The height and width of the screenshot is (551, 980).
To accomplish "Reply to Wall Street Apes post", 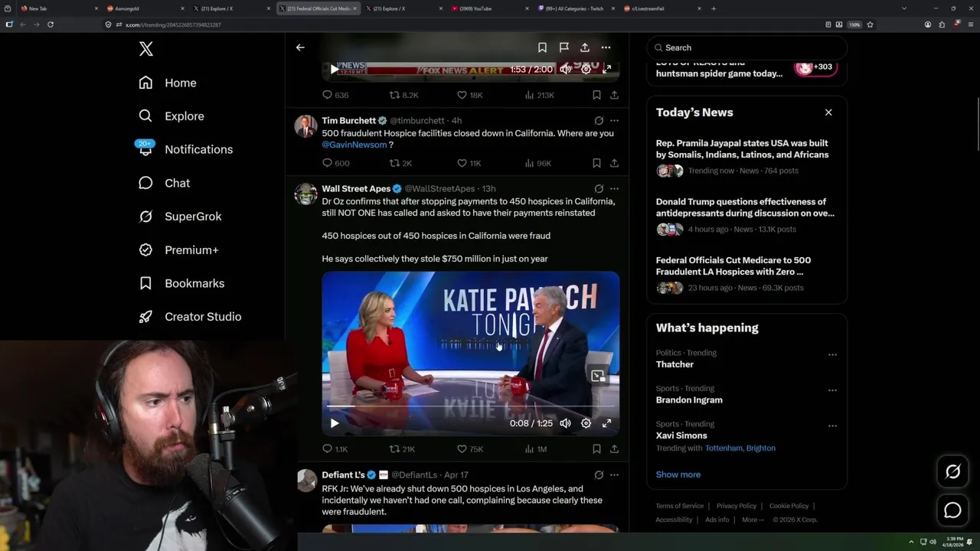I will 335,449.
